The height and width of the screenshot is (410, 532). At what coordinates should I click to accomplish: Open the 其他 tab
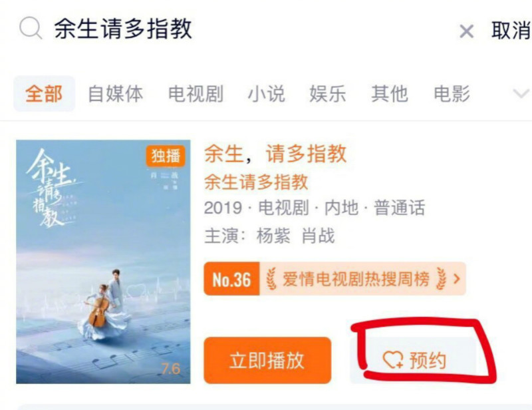click(390, 94)
